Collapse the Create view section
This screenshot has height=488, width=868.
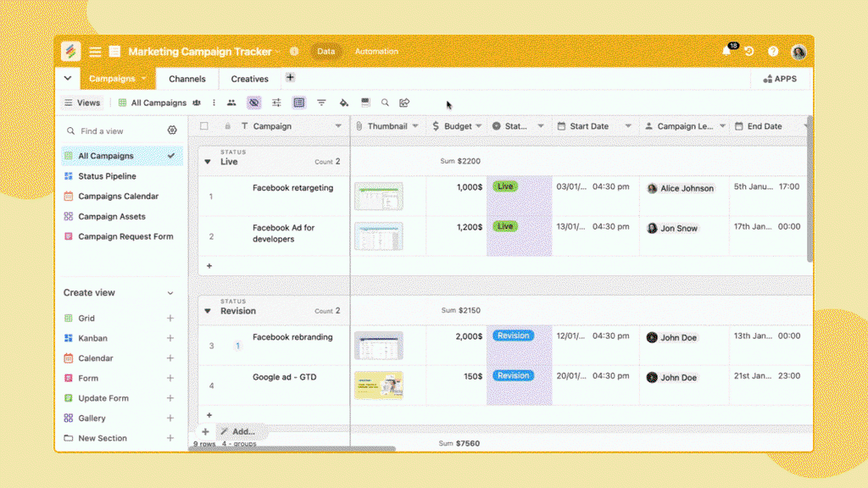tap(170, 293)
